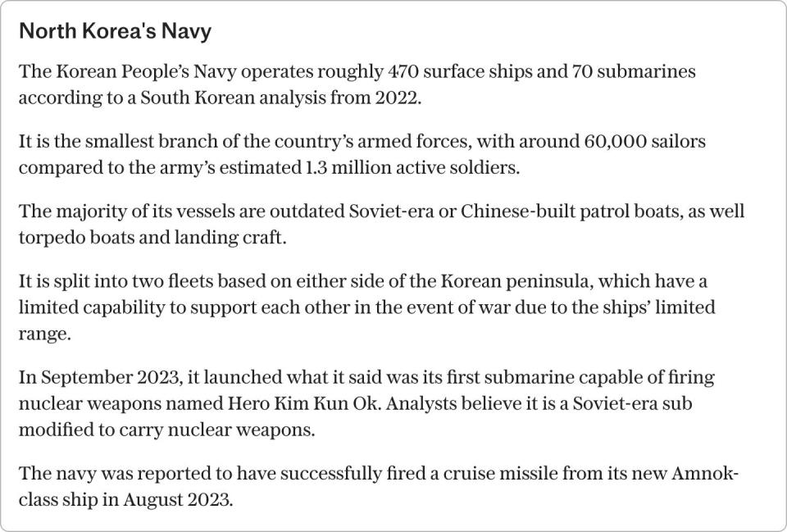Click the paragraph about two fleets
This screenshot has width=787, height=532.
point(367,307)
